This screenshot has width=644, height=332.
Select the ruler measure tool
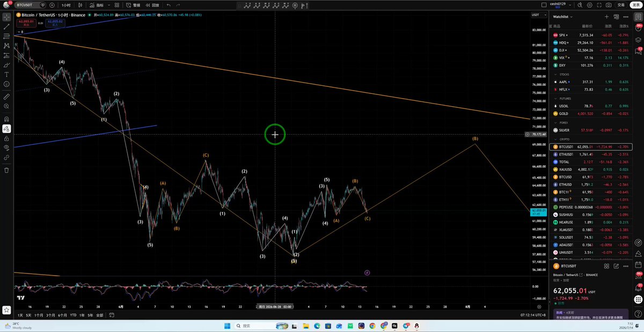[x=6, y=97]
